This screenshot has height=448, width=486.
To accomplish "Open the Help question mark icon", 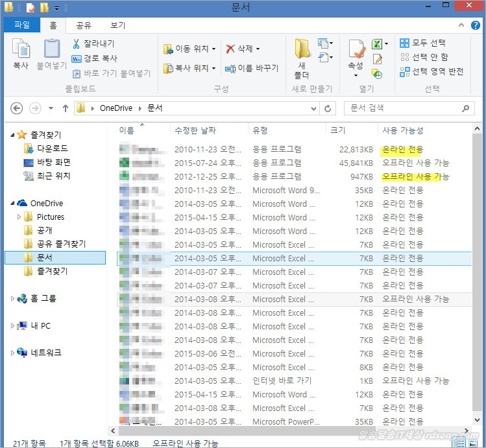I will click(x=475, y=25).
